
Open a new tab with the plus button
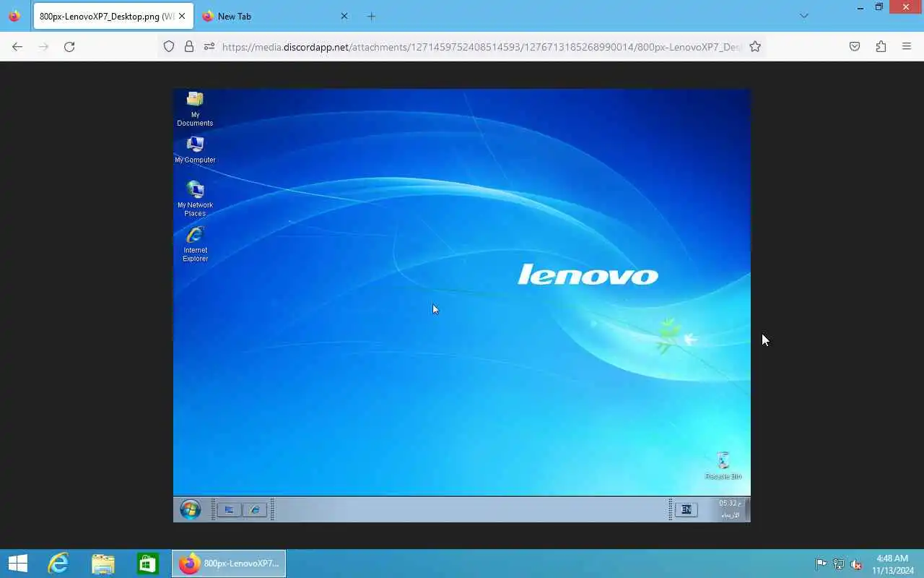point(371,16)
